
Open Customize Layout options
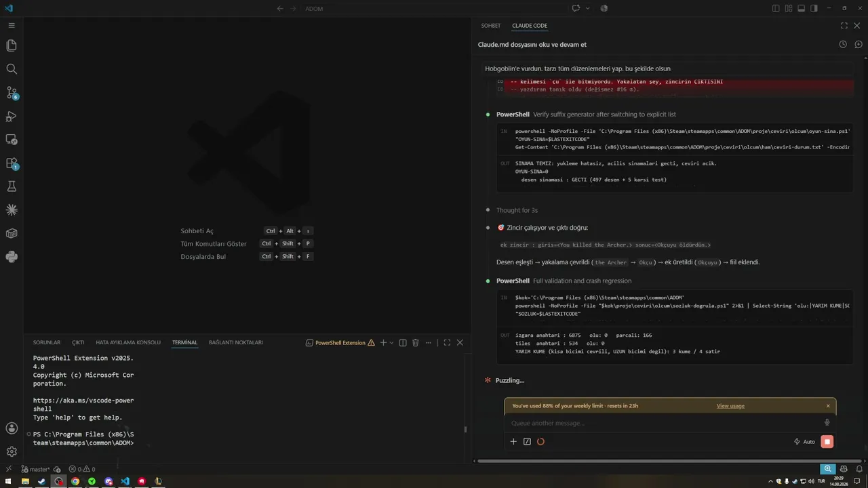(789, 8)
